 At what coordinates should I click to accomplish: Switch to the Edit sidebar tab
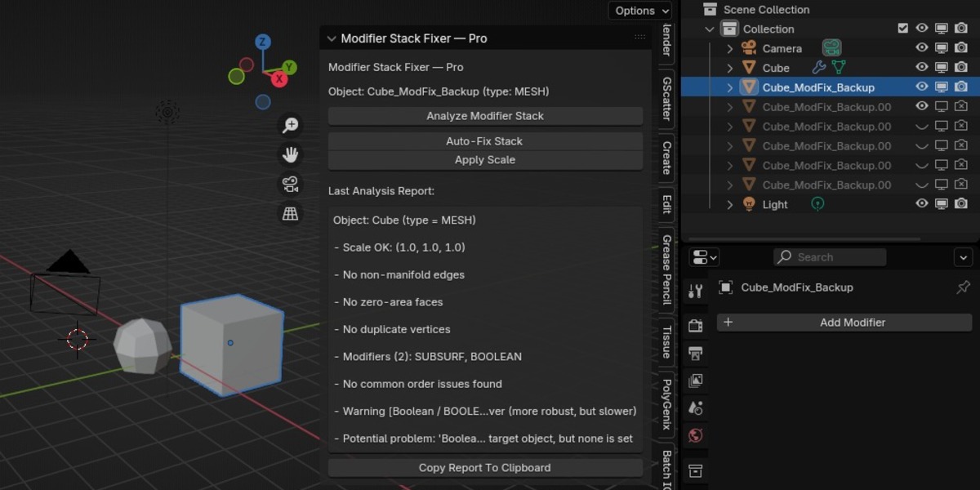[x=666, y=204]
